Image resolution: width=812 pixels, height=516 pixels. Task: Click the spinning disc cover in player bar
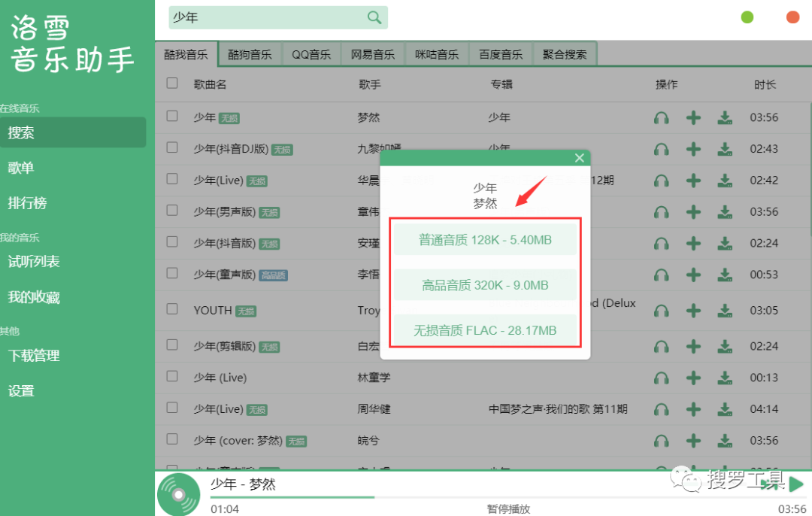coord(179,495)
